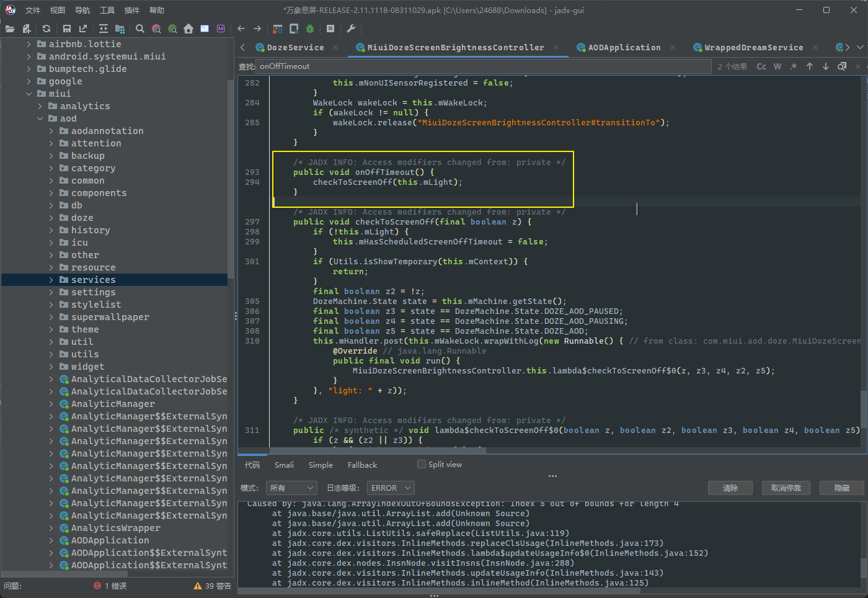868x598 pixels.
Task: Collapse the miui package node
Action: pyautogui.click(x=29, y=94)
